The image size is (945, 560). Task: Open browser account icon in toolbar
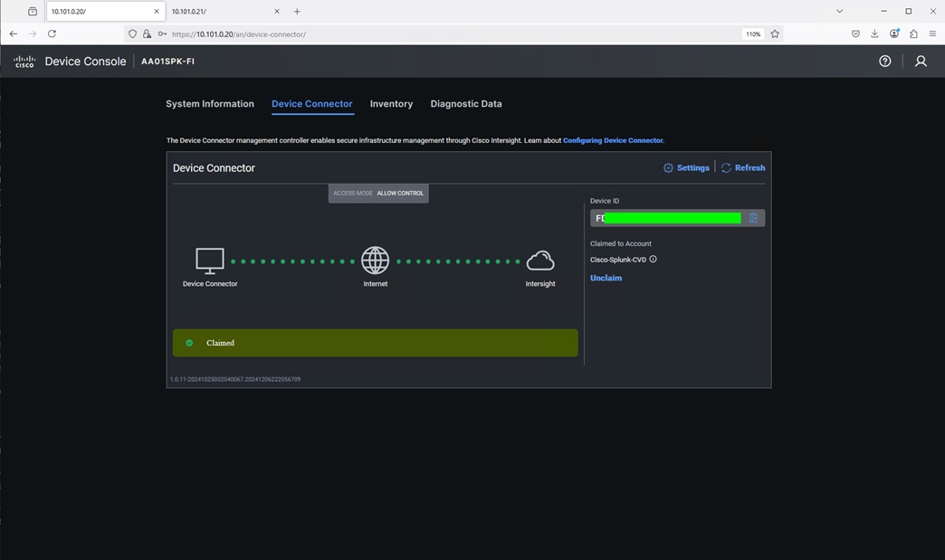pos(894,33)
